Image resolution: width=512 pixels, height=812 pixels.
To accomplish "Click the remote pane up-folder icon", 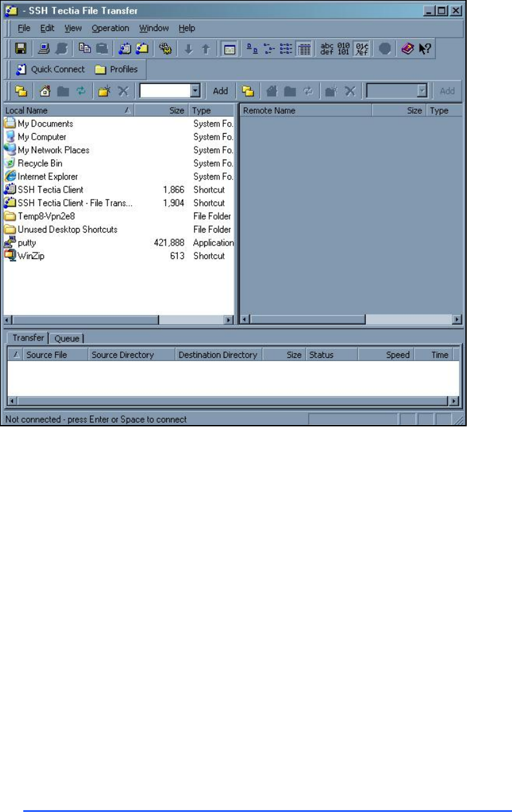I will click(x=247, y=91).
